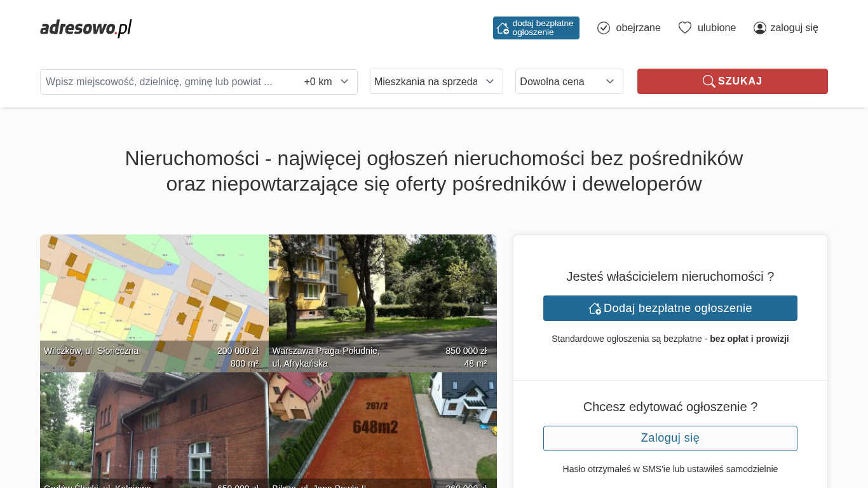Open the Mieszkania na sprzedaż type dropdown

pyautogui.click(x=436, y=81)
